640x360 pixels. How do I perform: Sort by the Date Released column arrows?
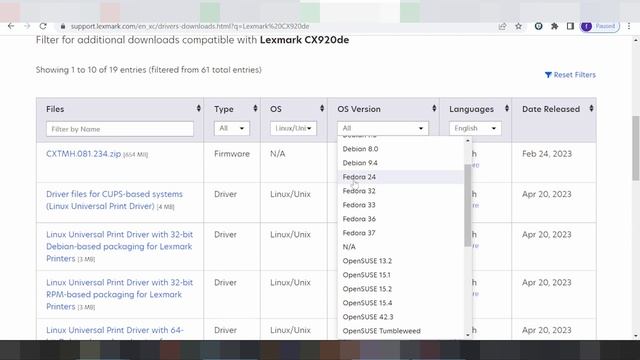591,108
